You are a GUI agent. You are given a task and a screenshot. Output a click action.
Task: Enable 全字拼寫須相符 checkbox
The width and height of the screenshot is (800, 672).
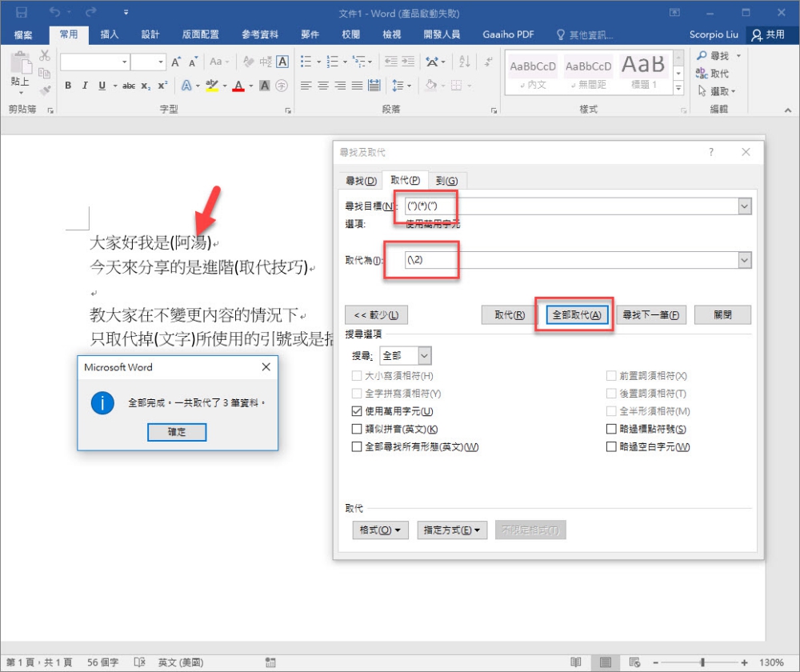point(357,394)
